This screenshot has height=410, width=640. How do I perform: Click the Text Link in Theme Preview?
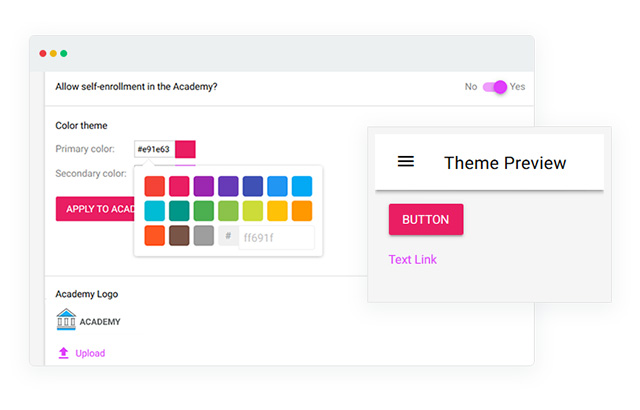(413, 260)
